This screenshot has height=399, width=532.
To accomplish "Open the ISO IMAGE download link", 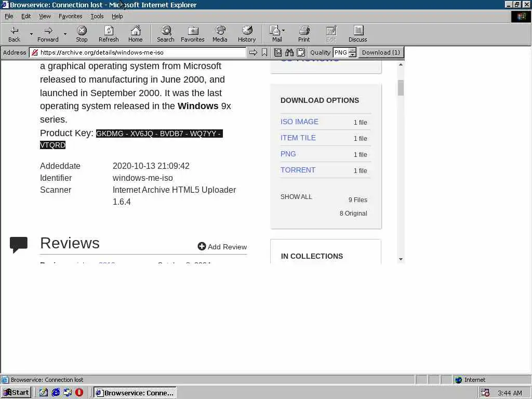I will point(299,122).
